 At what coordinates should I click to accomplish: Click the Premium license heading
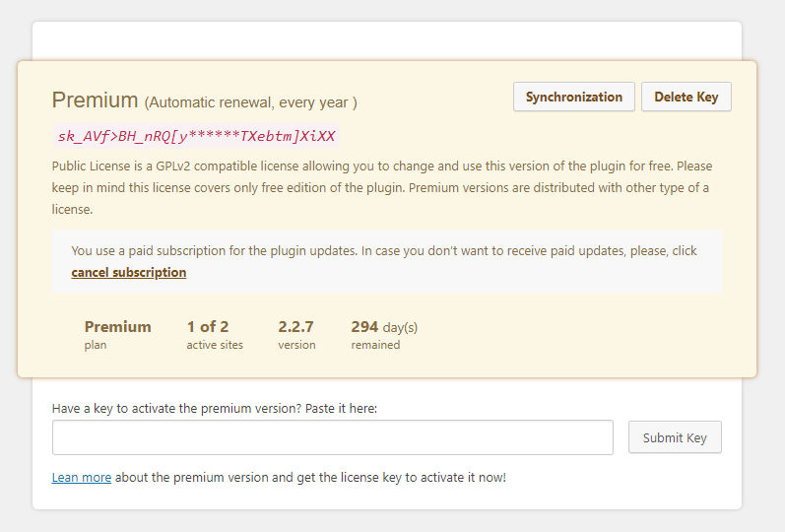click(x=95, y=100)
